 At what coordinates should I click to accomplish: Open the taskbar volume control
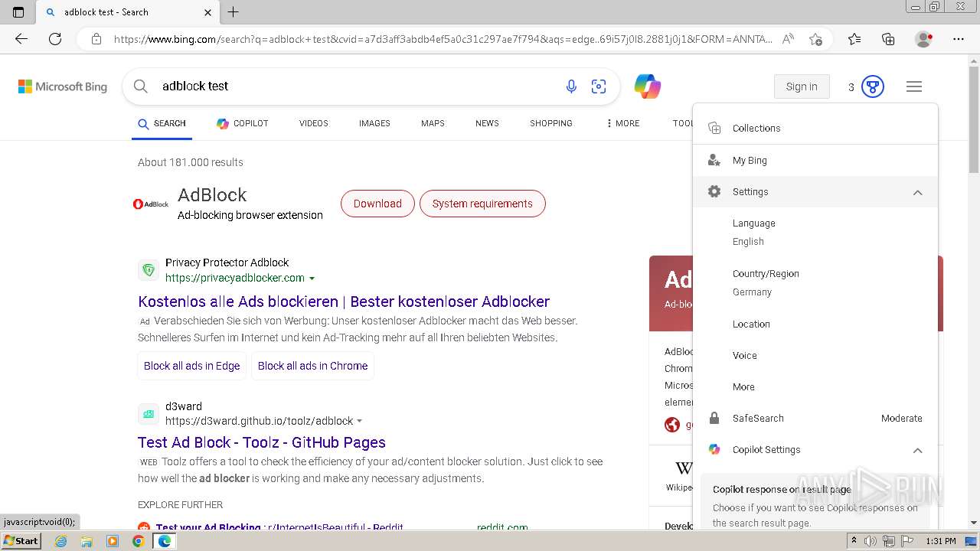871,541
